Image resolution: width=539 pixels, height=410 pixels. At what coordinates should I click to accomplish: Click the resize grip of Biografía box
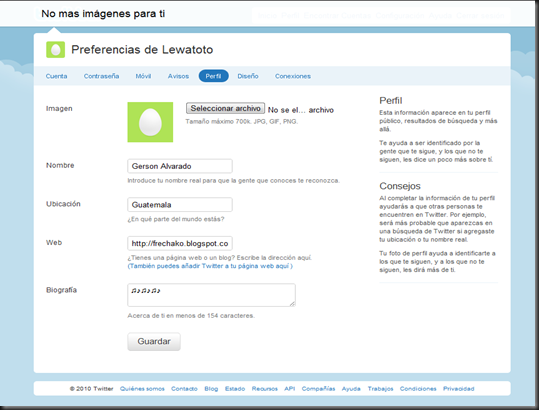tap(292, 303)
